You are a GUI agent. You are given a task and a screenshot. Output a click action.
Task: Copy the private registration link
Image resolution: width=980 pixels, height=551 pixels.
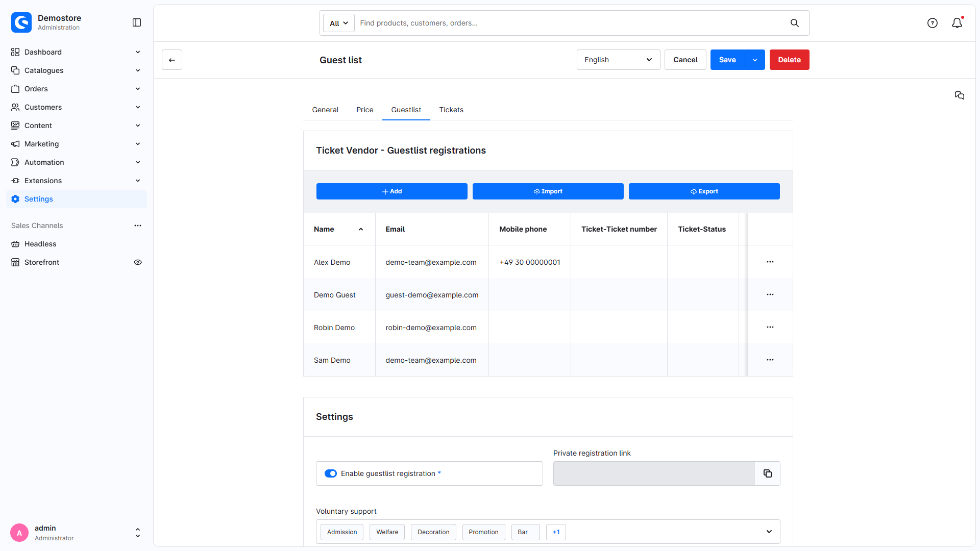768,473
